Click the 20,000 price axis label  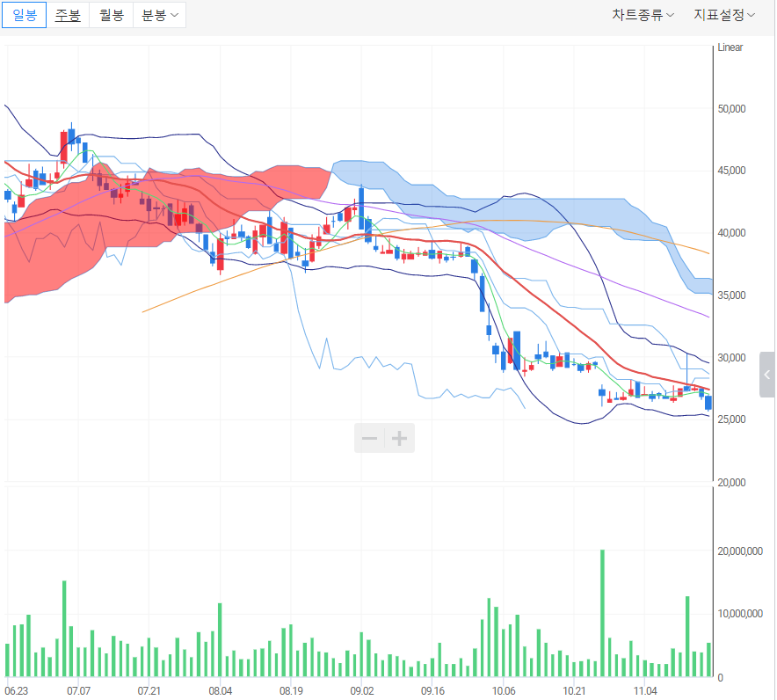731,483
